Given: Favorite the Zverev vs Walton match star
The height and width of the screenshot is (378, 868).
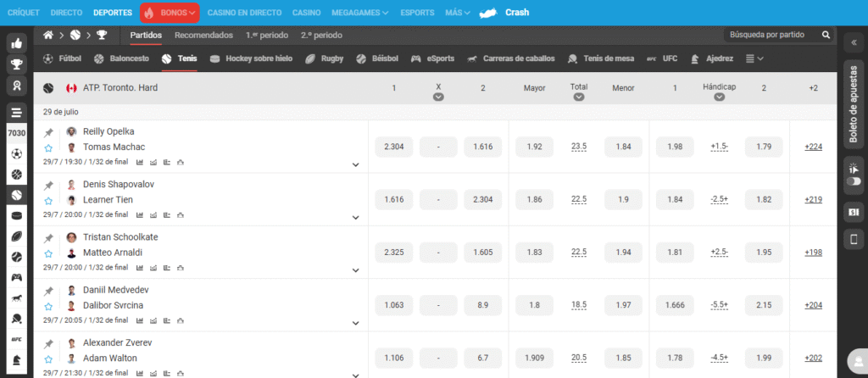Looking at the screenshot, I should (48, 359).
